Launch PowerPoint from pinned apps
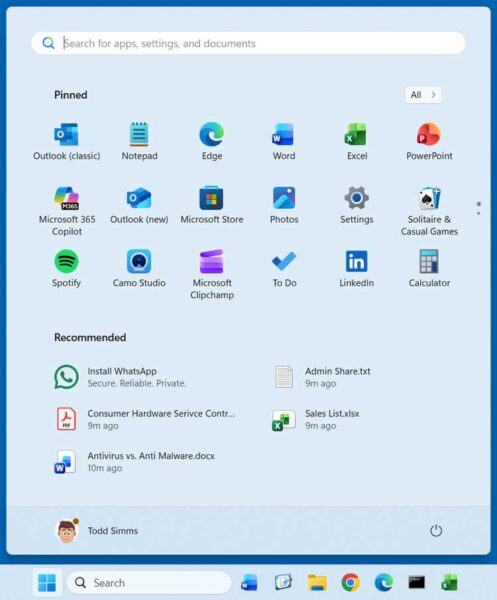Screen dimensions: 497x600 point(429,142)
